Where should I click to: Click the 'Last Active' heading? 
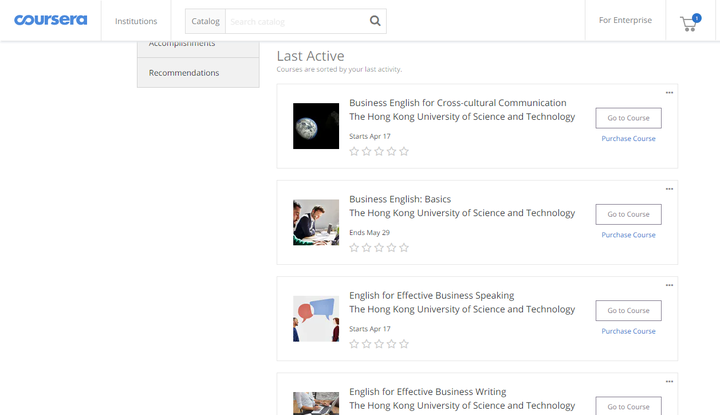pyautogui.click(x=310, y=56)
